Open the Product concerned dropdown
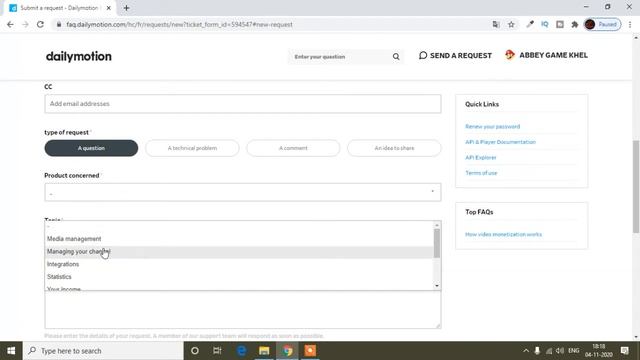640x360 pixels. (x=242, y=192)
